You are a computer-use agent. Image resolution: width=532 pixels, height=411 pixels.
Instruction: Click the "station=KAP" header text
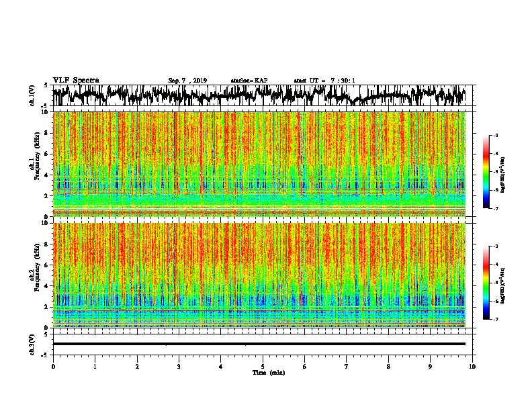249,81
